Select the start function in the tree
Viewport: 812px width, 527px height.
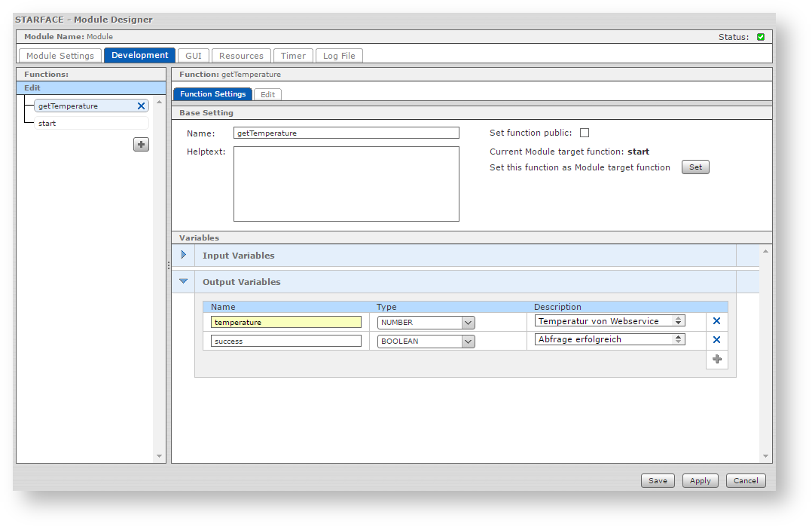(x=47, y=123)
